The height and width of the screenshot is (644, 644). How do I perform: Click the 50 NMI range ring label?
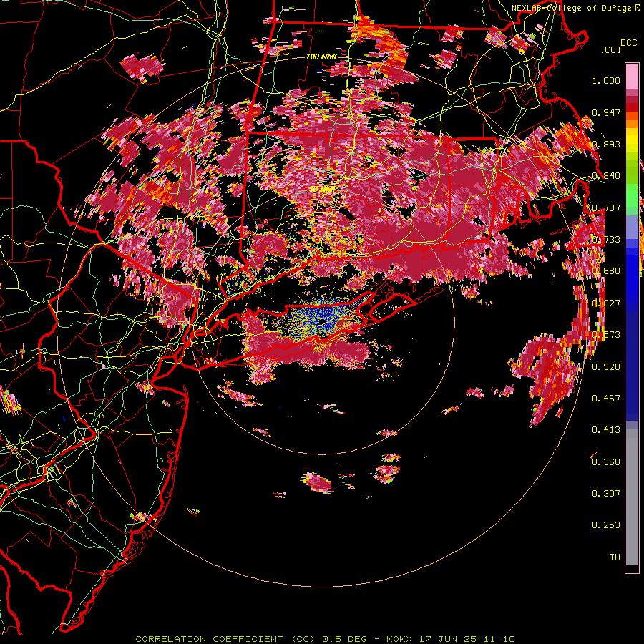[x=321, y=189]
